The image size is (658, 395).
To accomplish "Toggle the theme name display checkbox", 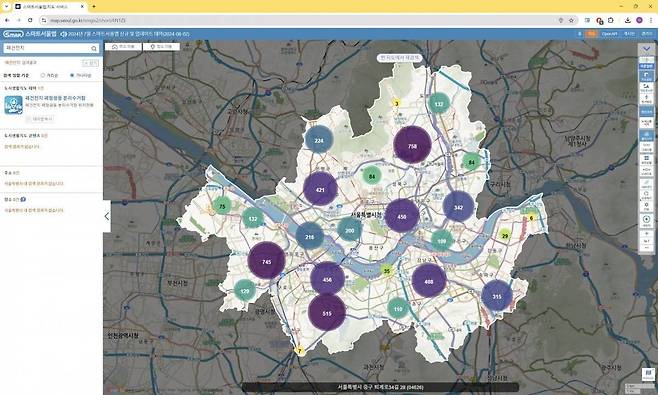I will [x=29, y=119].
